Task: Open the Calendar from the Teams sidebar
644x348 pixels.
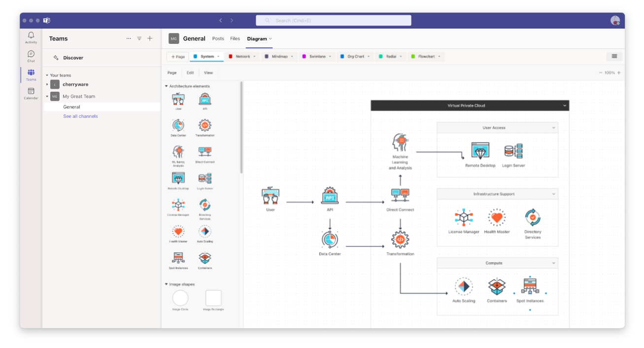Action: pyautogui.click(x=31, y=94)
